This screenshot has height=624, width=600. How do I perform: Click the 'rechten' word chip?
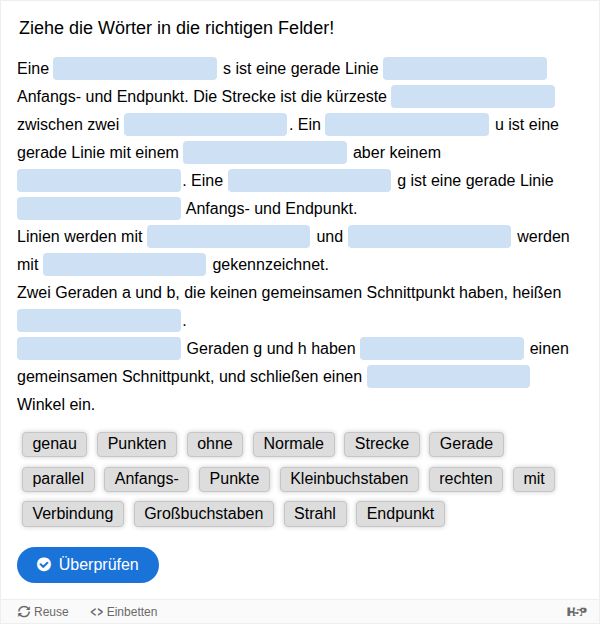point(466,479)
